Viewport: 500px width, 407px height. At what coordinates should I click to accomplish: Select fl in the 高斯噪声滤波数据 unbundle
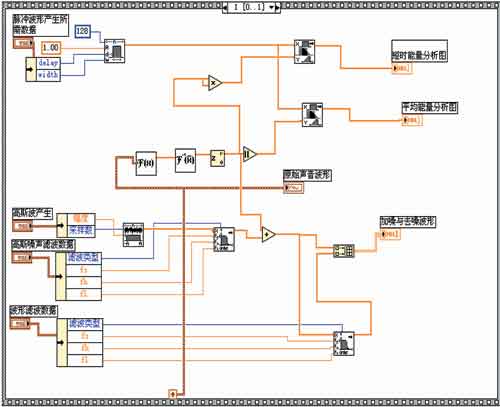[84, 294]
